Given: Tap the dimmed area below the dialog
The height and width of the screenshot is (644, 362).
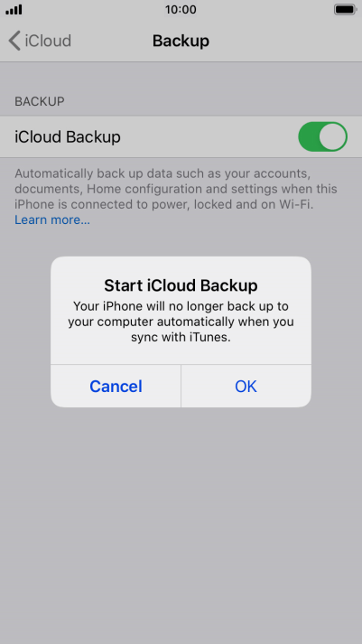Looking at the screenshot, I should (x=181, y=521).
